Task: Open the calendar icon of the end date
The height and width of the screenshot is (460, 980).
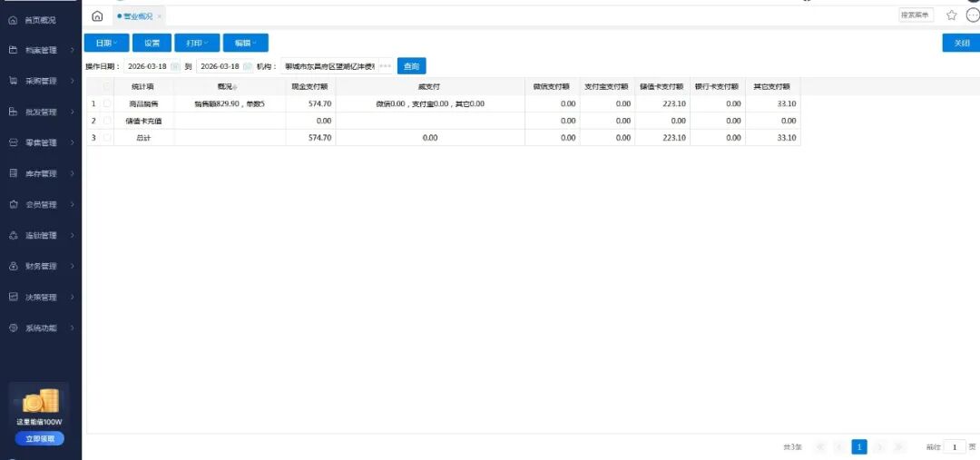Action: coord(247,66)
